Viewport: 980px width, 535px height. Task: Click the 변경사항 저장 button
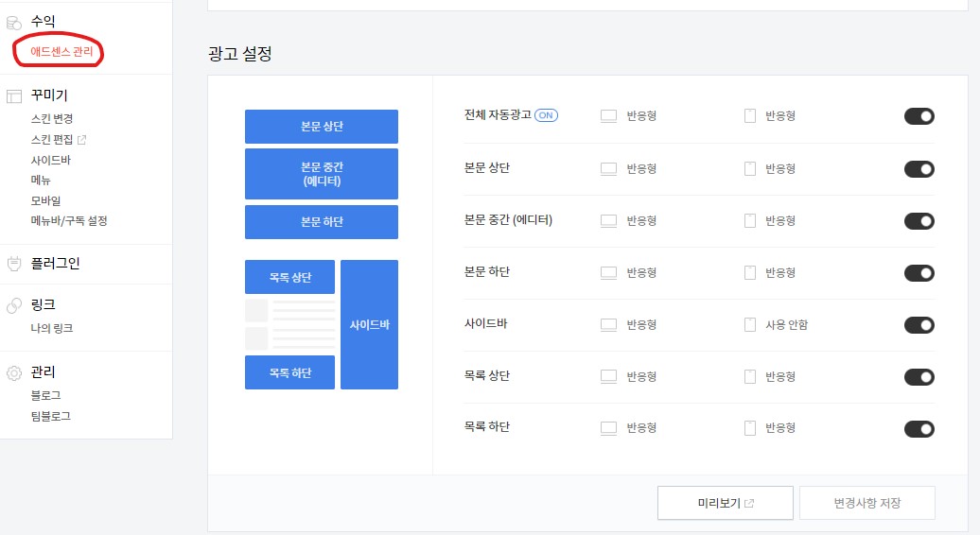point(866,503)
